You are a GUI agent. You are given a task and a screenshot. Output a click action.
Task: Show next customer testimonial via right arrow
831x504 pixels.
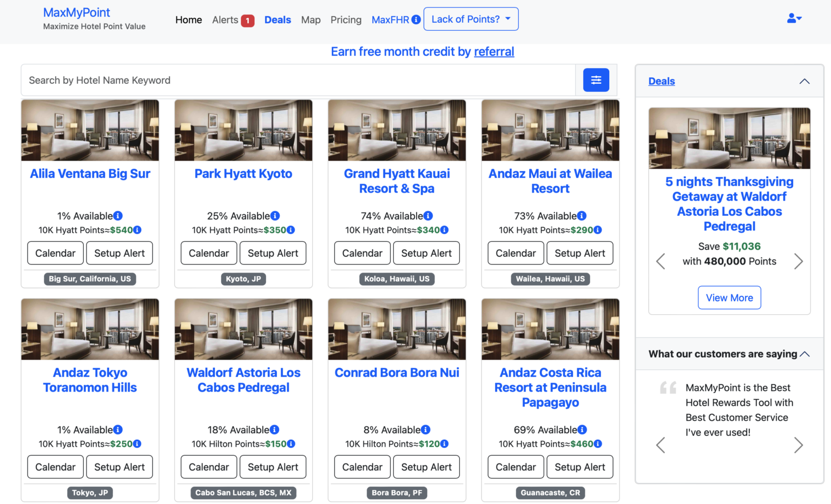click(x=799, y=445)
